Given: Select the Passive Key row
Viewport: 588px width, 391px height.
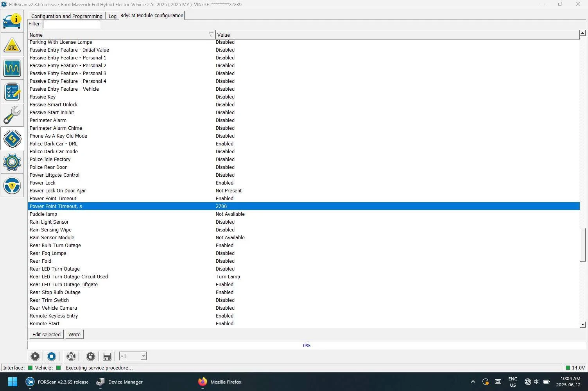Looking at the screenshot, I should [x=304, y=97].
